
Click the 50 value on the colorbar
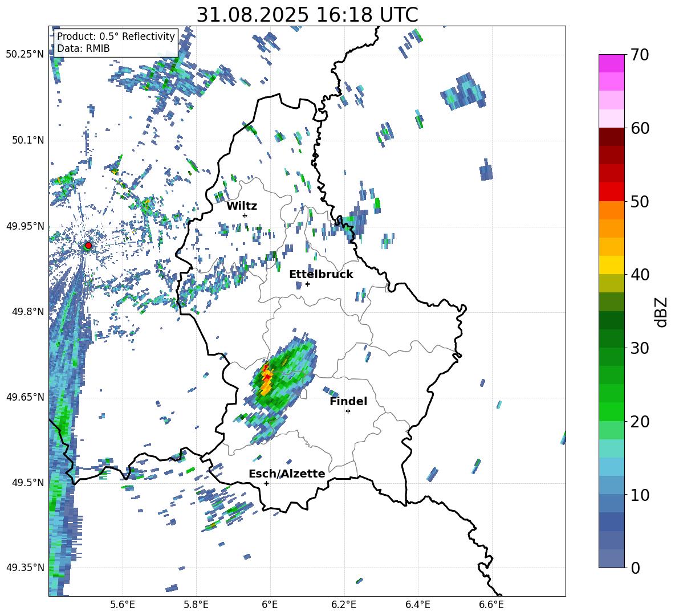click(x=639, y=201)
